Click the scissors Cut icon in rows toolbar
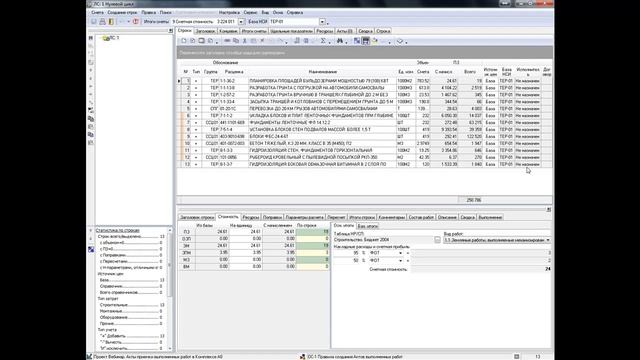The image size is (640, 360). [x=245, y=41]
